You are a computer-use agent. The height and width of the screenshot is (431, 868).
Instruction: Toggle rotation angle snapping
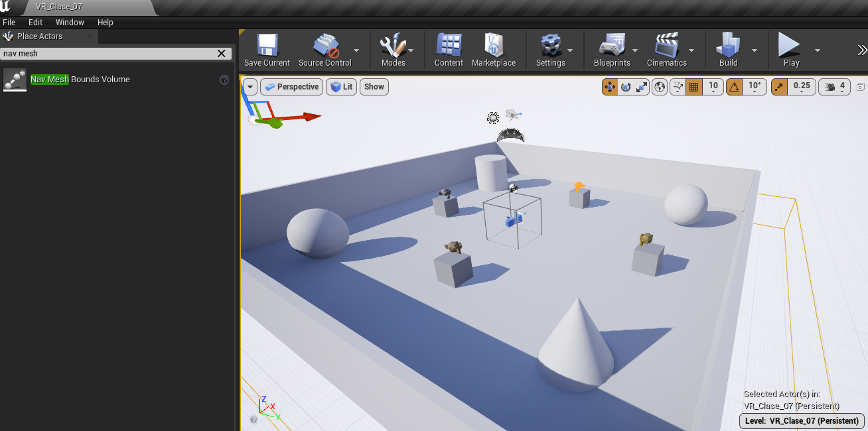pyautogui.click(x=734, y=87)
